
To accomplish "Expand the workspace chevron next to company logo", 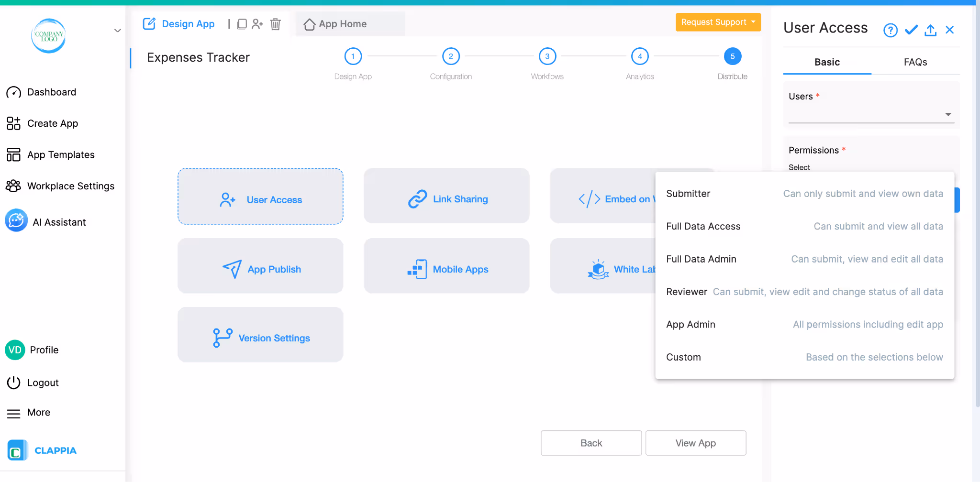I will 117,30.
